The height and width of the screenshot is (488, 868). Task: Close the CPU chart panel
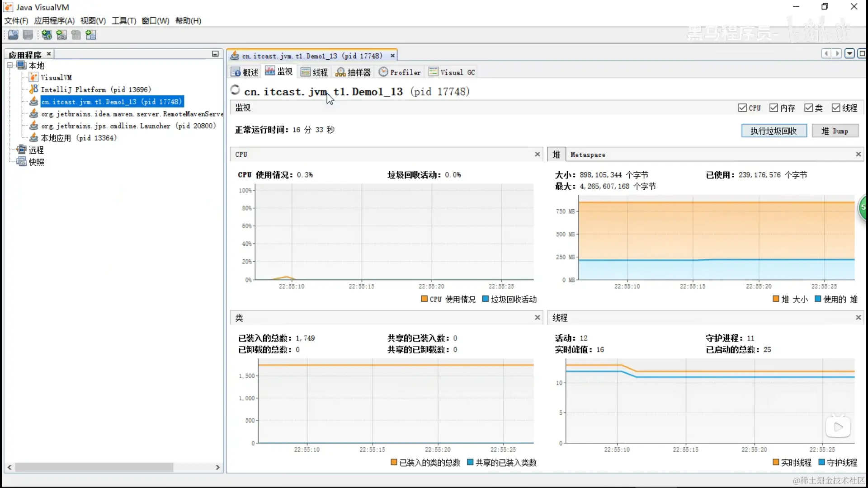(x=538, y=154)
